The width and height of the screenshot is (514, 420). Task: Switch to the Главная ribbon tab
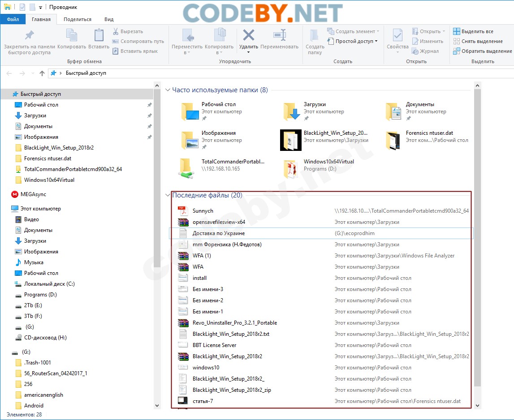(x=41, y=19)
